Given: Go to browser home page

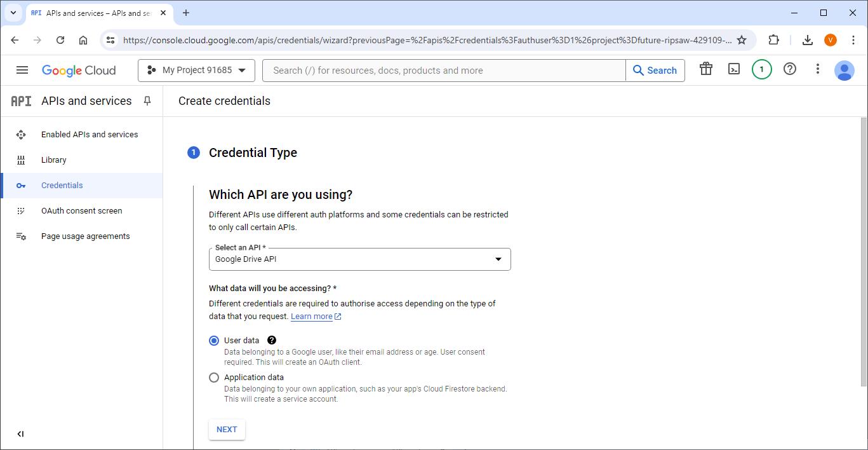Looking at the screenshot, I should (83, 40).
